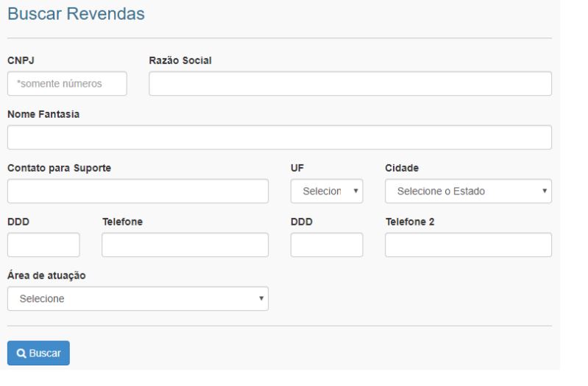Click the Contato para Suporte field
The height and width of the screenshot is (386, 588).
138,192
